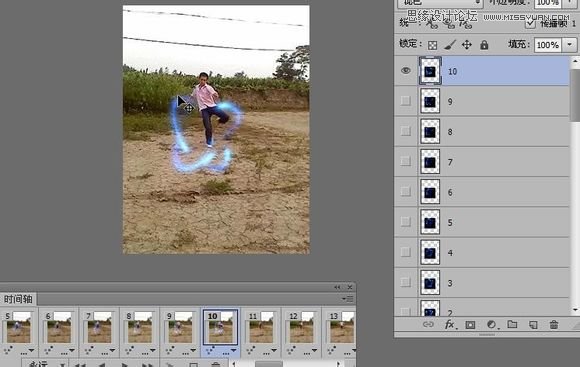580x367 pixels.
Task: Click disposal method icon under frame 5
Action: coord(8,350)
